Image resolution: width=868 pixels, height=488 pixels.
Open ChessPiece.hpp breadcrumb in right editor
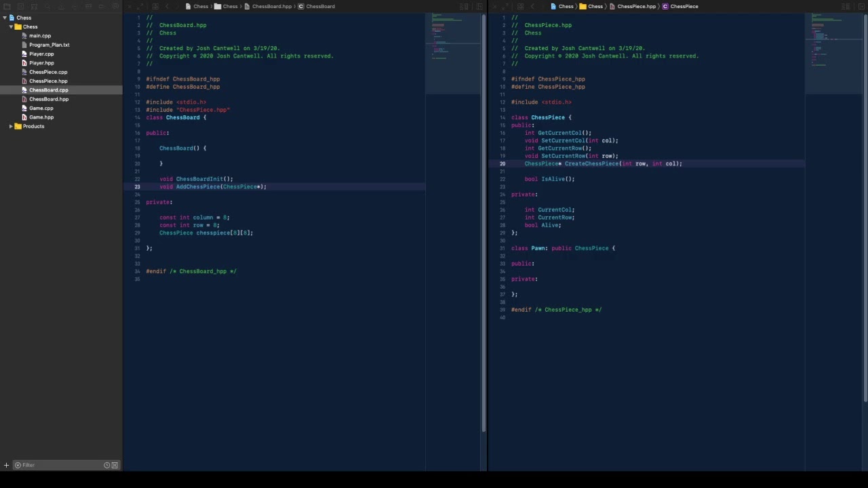632,6
